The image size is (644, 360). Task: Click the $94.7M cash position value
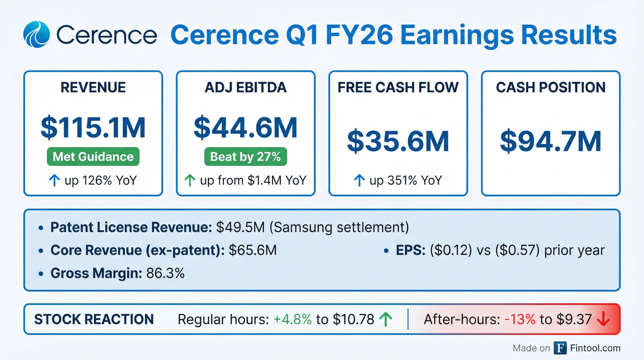550,141
